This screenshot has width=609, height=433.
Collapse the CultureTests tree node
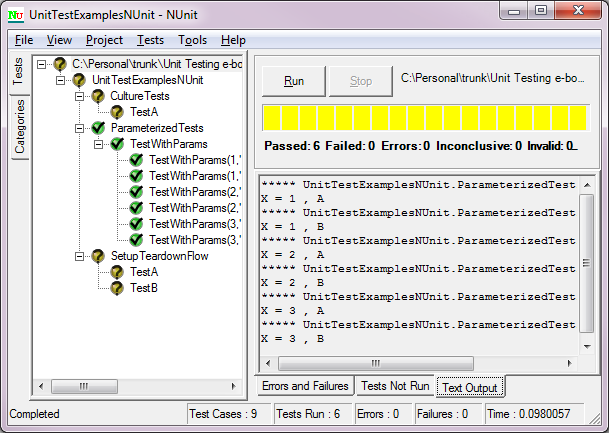pos(80,96)
